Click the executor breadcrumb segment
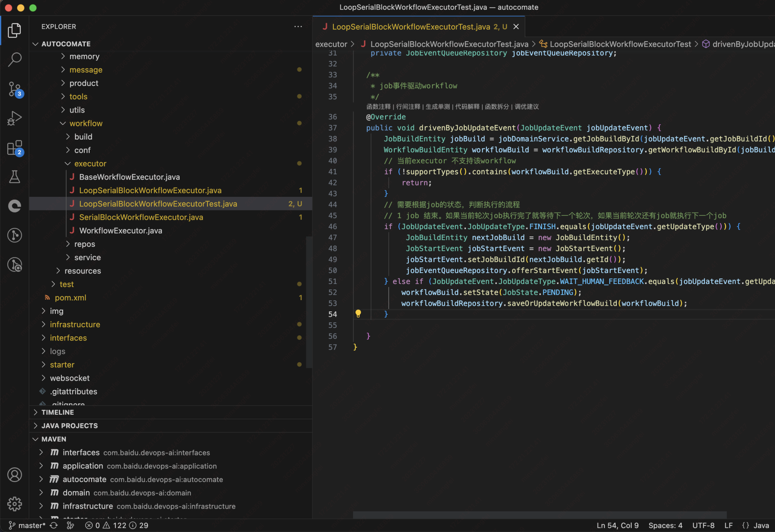The height and width of the screenshot is (532, 775). tap(331, 44)
